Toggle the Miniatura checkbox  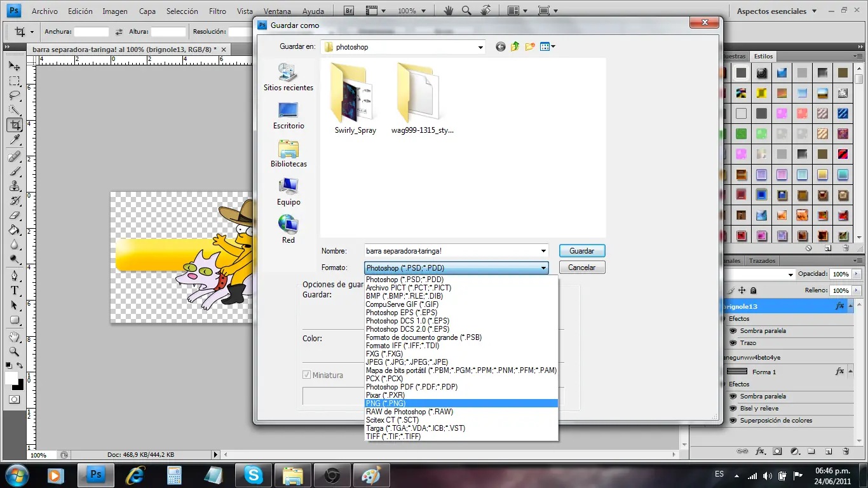[x=308, y=376]
